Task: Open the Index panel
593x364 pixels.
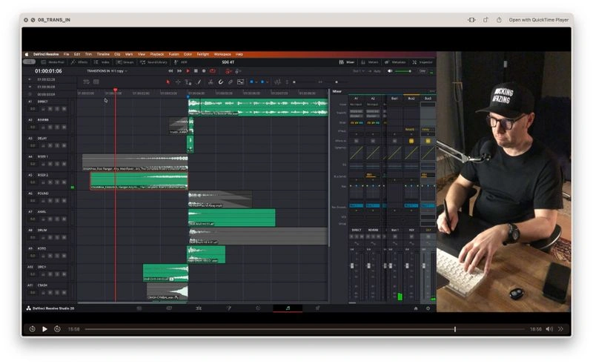Action: pyautogui.click(x=102, y=62)
